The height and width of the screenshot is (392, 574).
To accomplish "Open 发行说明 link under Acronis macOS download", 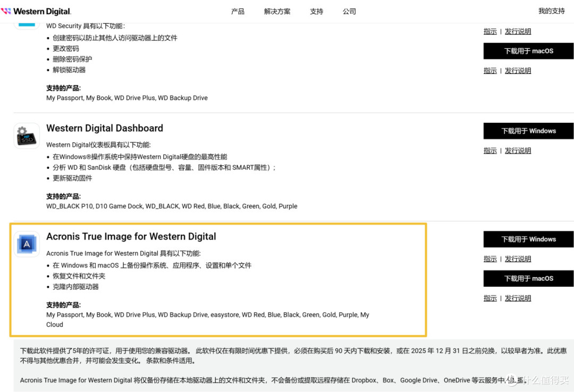I will pyautogui.click(x=518, y=299).
